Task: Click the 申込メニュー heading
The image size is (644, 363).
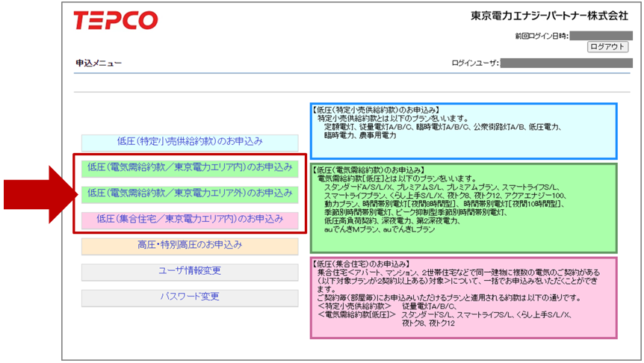Action: tap(99, 63)
